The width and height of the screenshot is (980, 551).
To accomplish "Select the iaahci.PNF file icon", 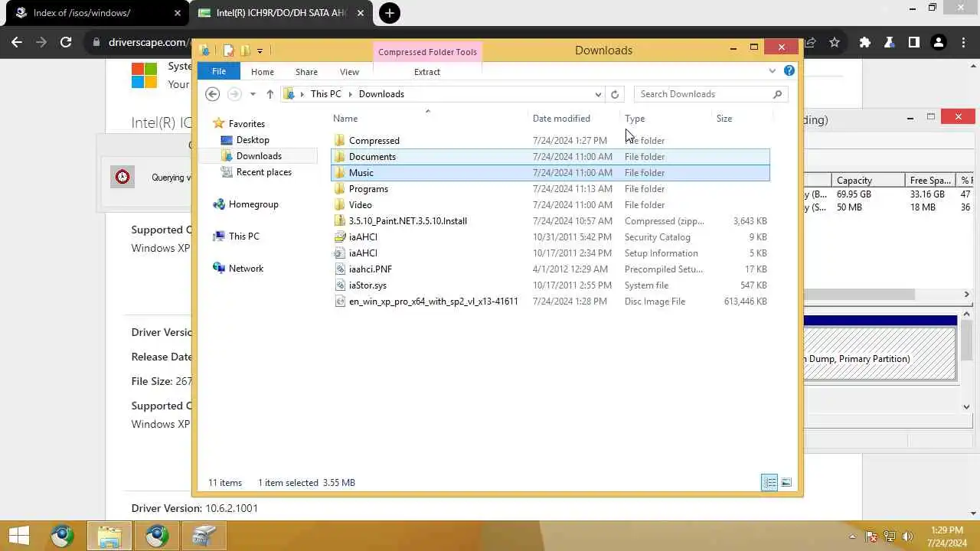I will (341, 269).
